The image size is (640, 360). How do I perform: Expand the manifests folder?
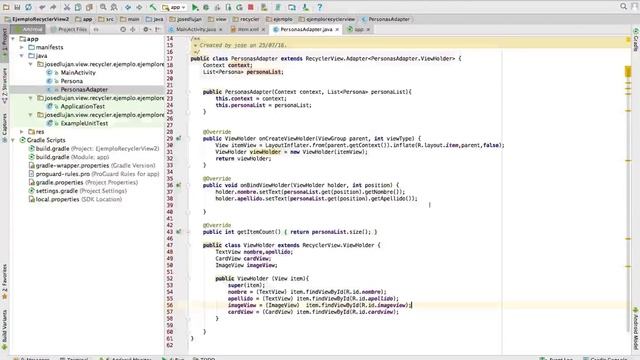[x=22, y=47]
